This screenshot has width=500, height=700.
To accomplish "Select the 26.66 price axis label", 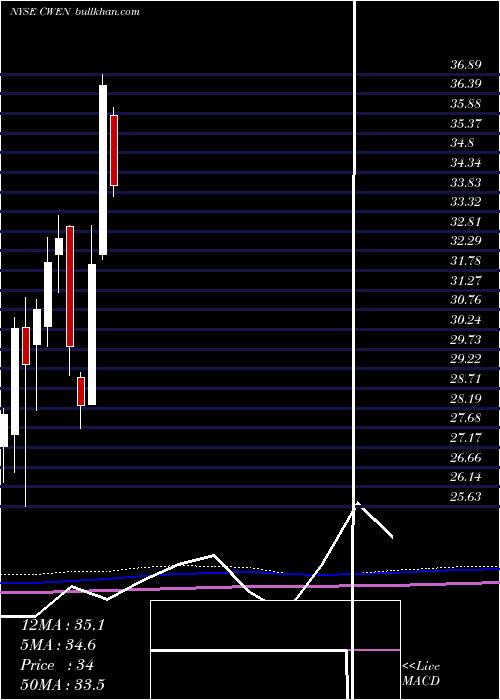I will coord(466,458).
